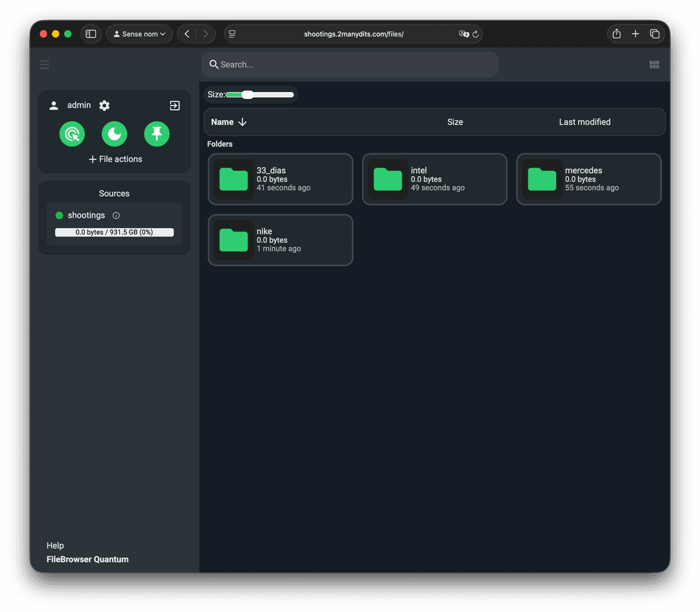Open the nike folder

point(280,240)
